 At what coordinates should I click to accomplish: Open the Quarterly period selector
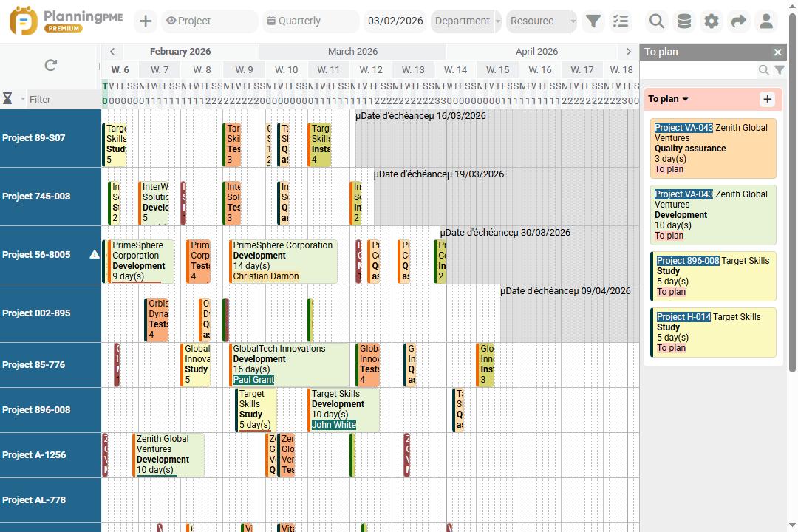310,21
